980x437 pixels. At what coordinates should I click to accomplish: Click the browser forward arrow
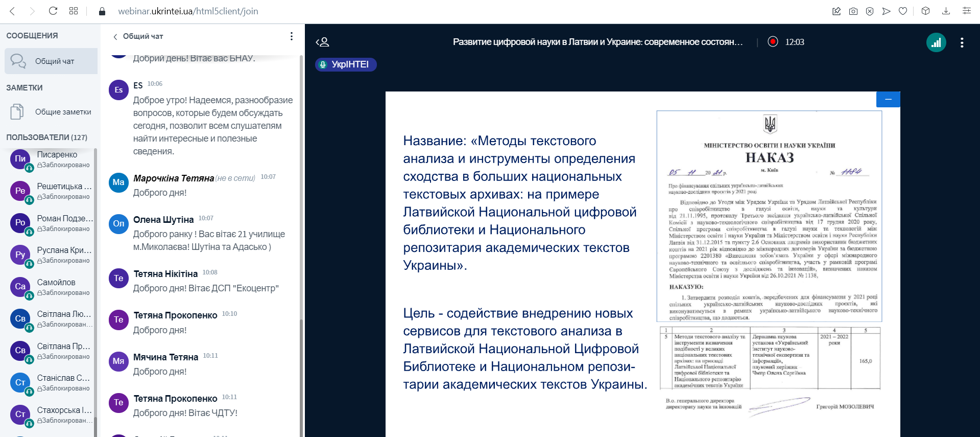(32, 11)
